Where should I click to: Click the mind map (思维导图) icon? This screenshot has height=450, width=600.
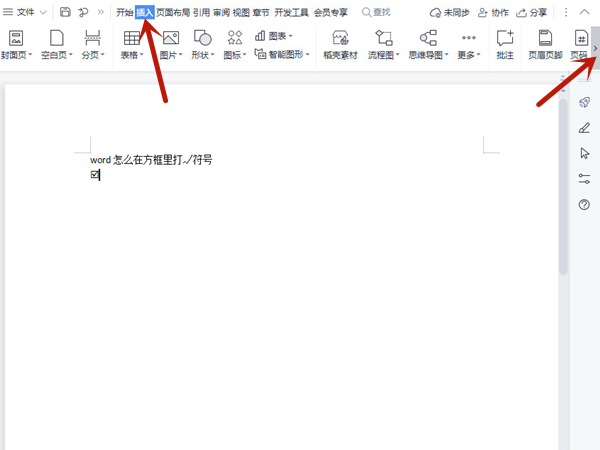click(x=428, y=38)
